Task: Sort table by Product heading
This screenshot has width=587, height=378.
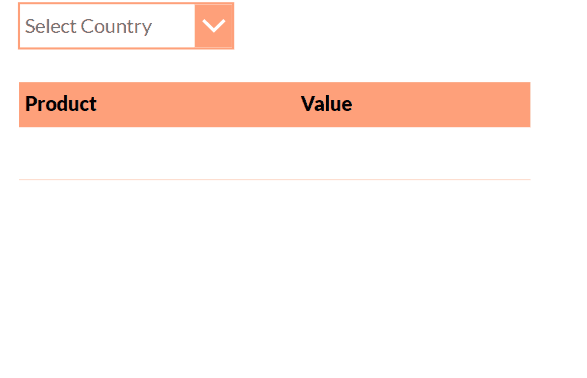Action: click(x=61, y=104)
